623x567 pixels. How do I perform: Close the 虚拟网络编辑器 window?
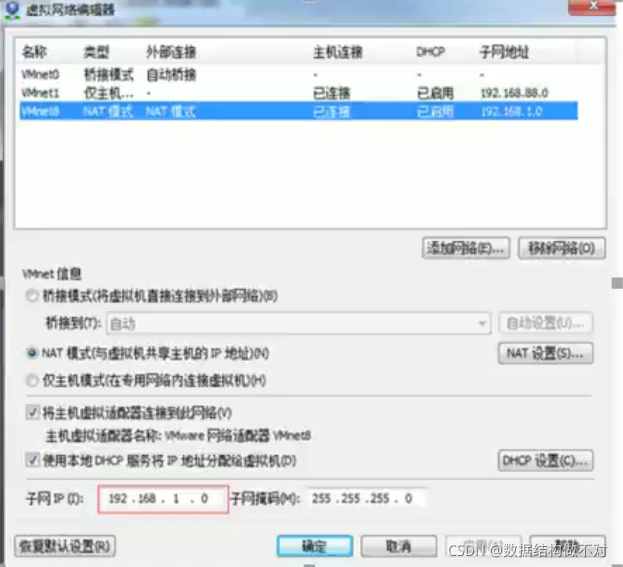(x=592, y=7)
